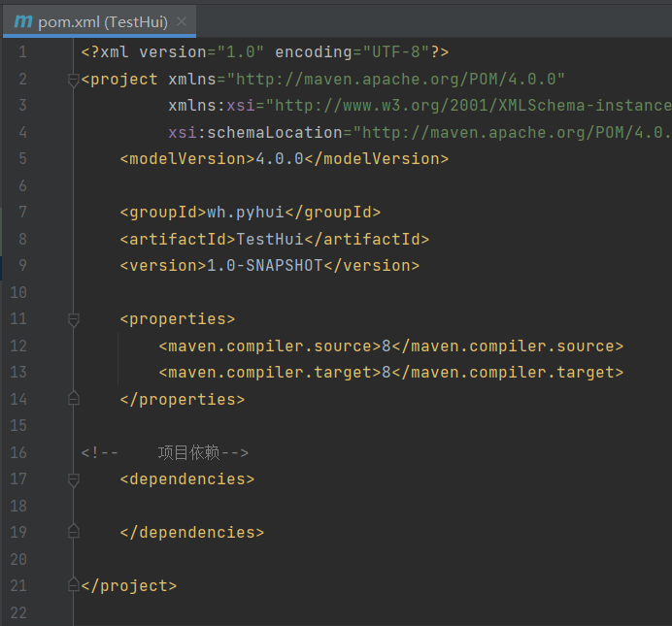This screenshot has width=672, height=626.
Task: Click the opening properties tag
Action: coord(178,319)
